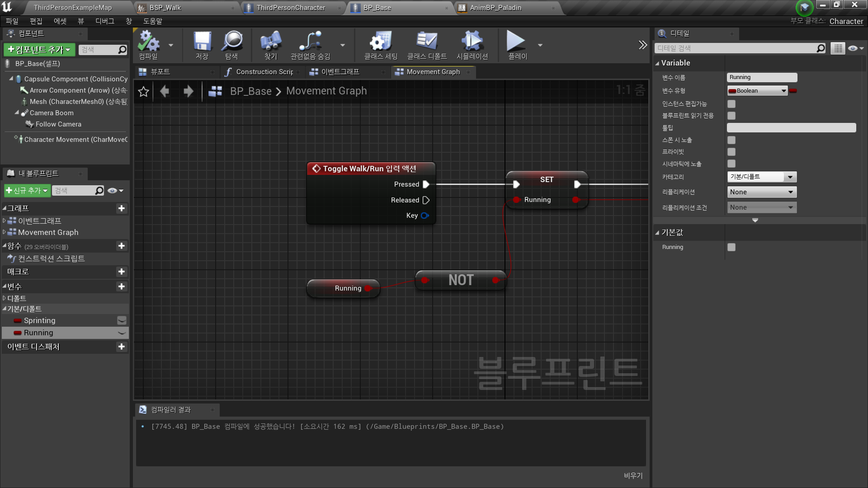
Task: Click the variable name field containing Running
Action: pos(761,78)
